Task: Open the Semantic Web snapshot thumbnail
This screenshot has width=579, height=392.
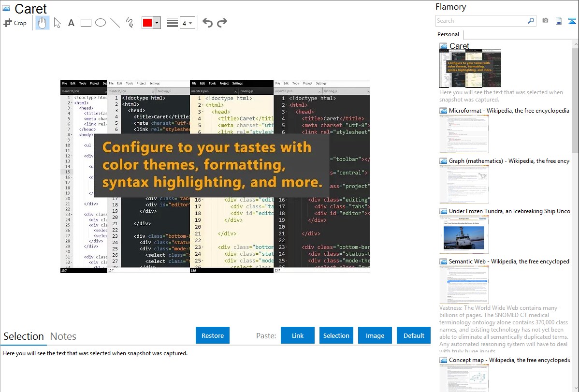Action: (464, 285)
